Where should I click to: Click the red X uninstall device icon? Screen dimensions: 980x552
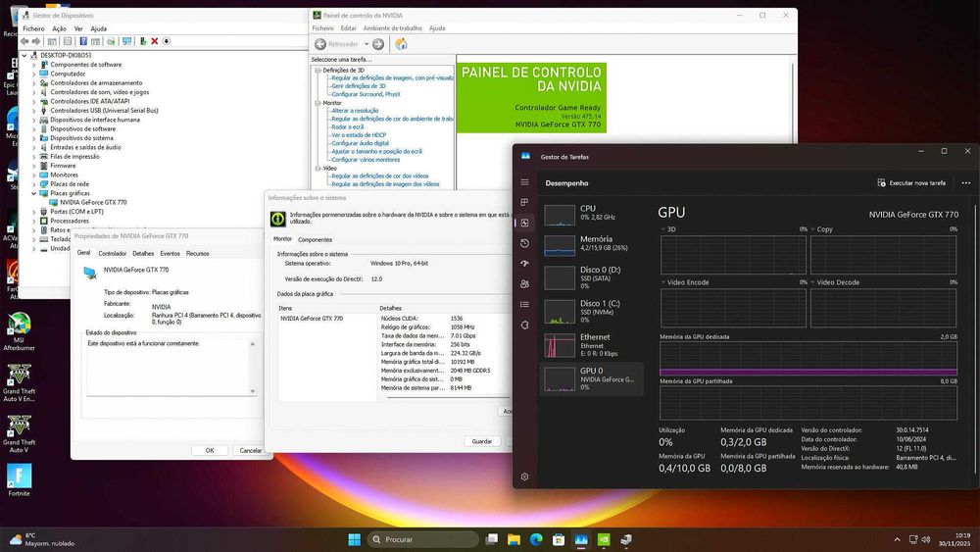click(x=155, y=41)
